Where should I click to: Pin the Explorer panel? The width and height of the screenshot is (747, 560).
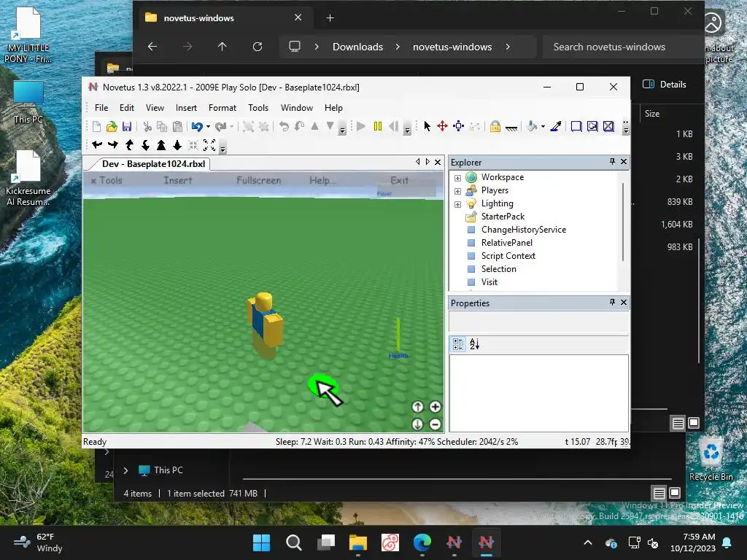612,162
